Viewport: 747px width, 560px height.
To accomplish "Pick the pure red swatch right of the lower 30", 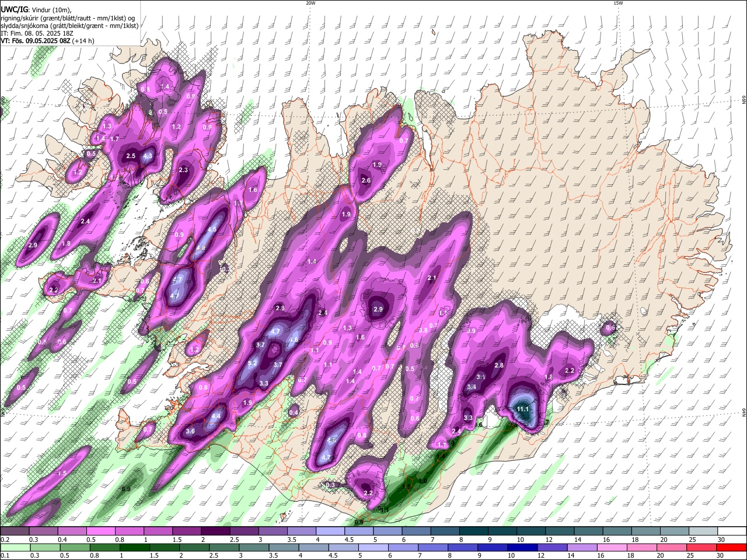I will point(732,547).
